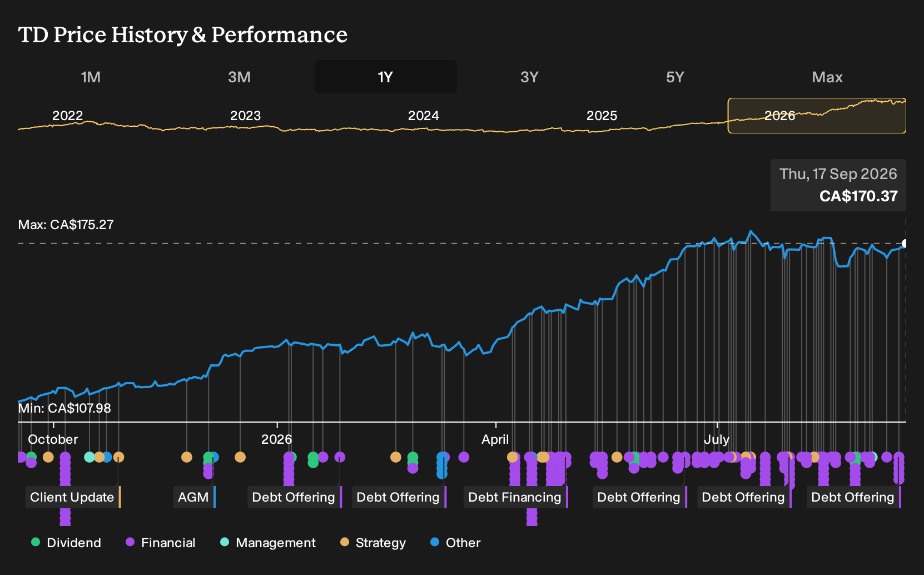This screenshot has height=575, width=924.
Task: Click the July axis label
Action: (x=716, y=439)
